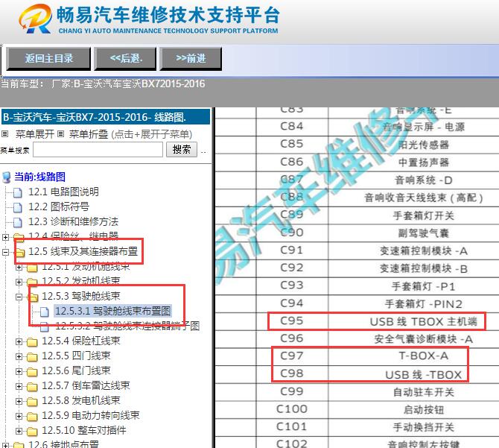Open the 12.3 诊断和维修方法 page icon
This screenshot has height=448, width=499.
[x=18, y=222]
